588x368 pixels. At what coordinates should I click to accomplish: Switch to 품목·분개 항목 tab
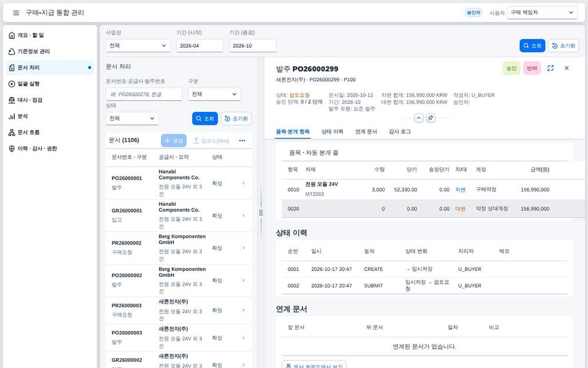point(292,132)
